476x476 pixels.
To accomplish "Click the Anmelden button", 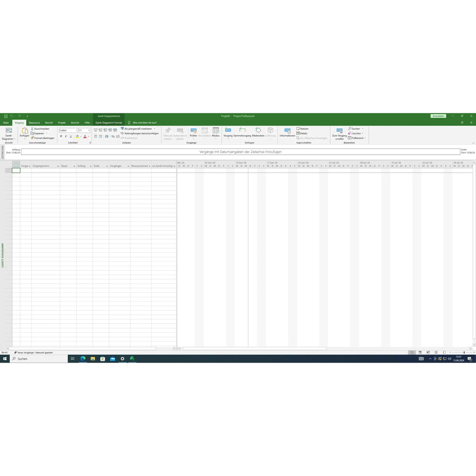I will click(437, 116).
